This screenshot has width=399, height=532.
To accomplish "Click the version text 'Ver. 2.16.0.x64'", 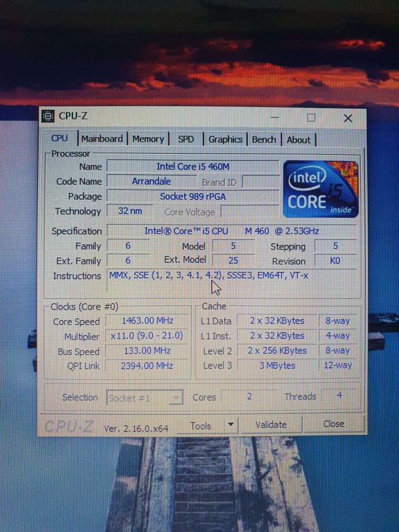I will 136,429.
